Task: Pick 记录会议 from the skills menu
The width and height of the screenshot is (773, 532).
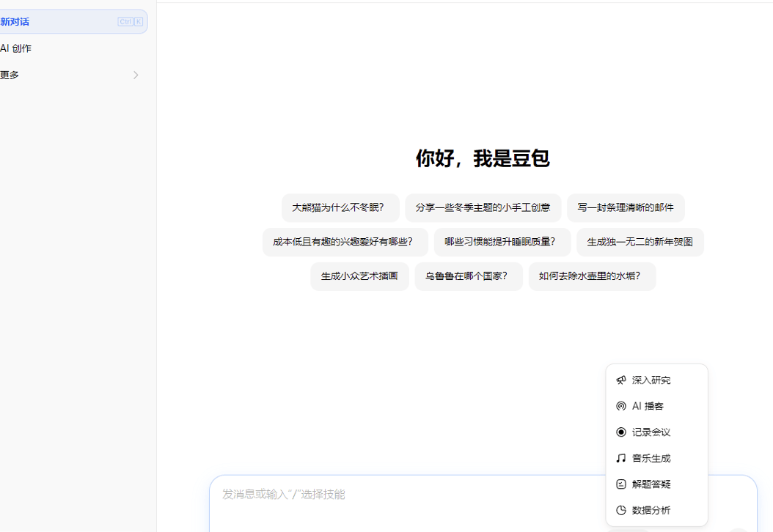Action: coord(656,432)
